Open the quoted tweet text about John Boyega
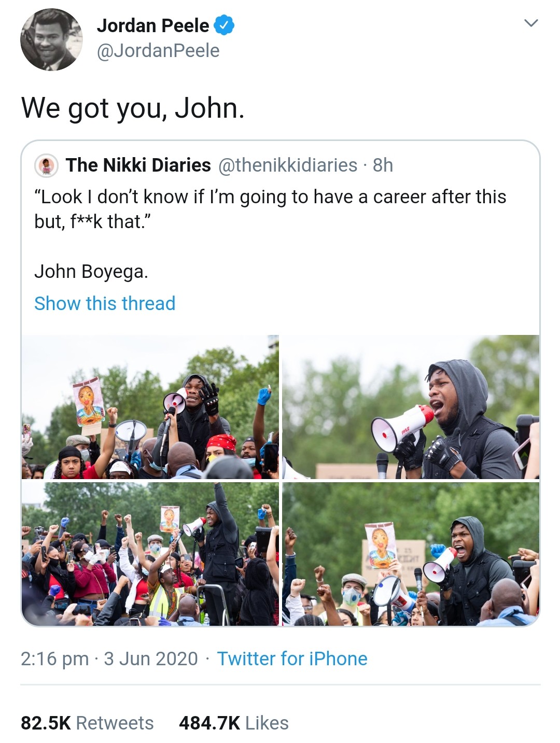The width and height of the screenshot is (560, 743). click(x=270, y=234)
